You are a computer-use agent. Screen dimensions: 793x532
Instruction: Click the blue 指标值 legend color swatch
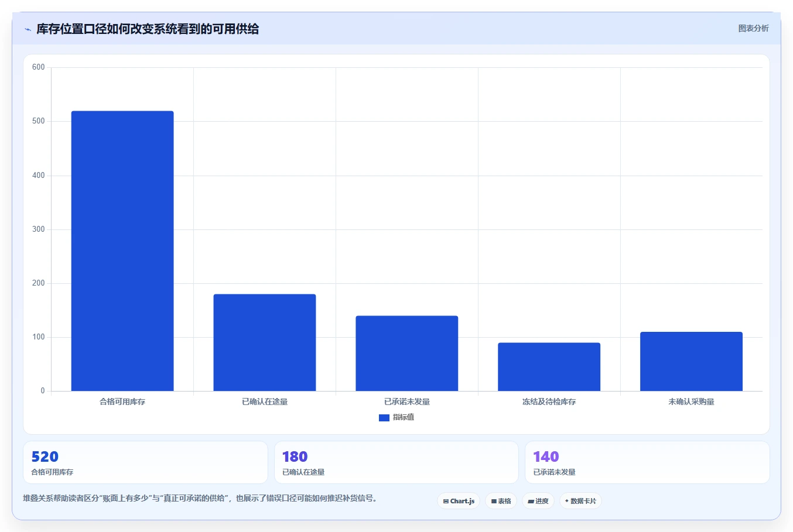(x=384, y=418)
